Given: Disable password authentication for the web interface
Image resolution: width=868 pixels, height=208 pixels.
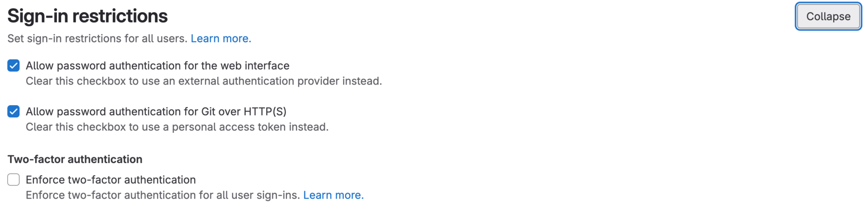Looking at the screenshot, I should point(14,66).
